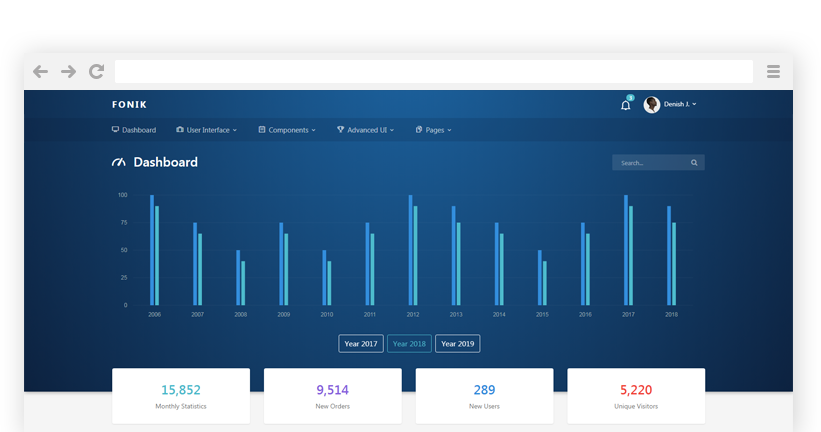Click the dashboard speedometer icon
This screenshot has width=821, height=432.
(119, 162)
